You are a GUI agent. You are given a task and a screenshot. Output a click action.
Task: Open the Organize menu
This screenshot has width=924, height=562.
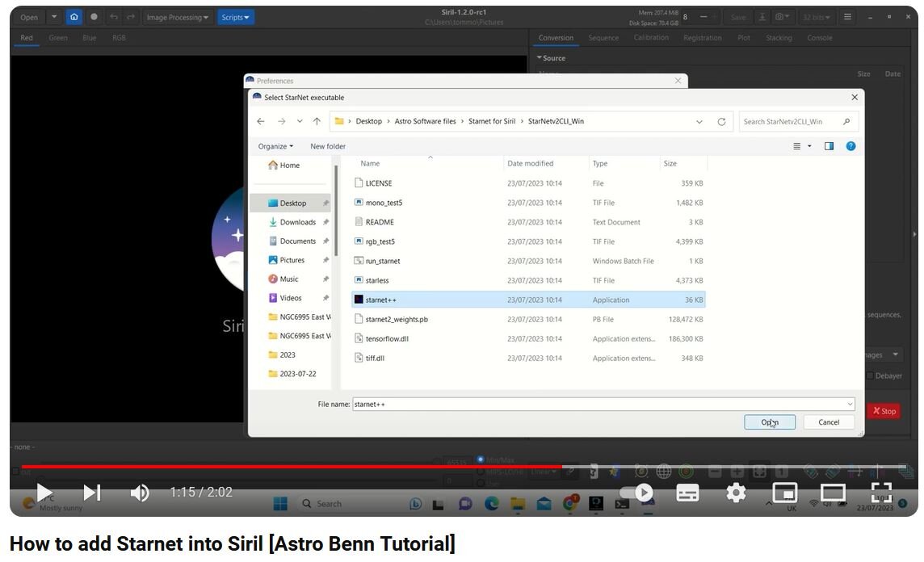click(275, 146)
